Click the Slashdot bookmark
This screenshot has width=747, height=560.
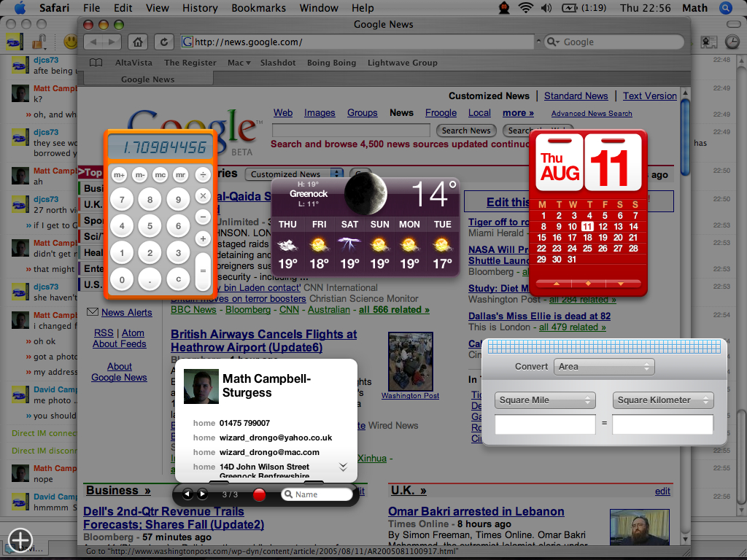278,63
